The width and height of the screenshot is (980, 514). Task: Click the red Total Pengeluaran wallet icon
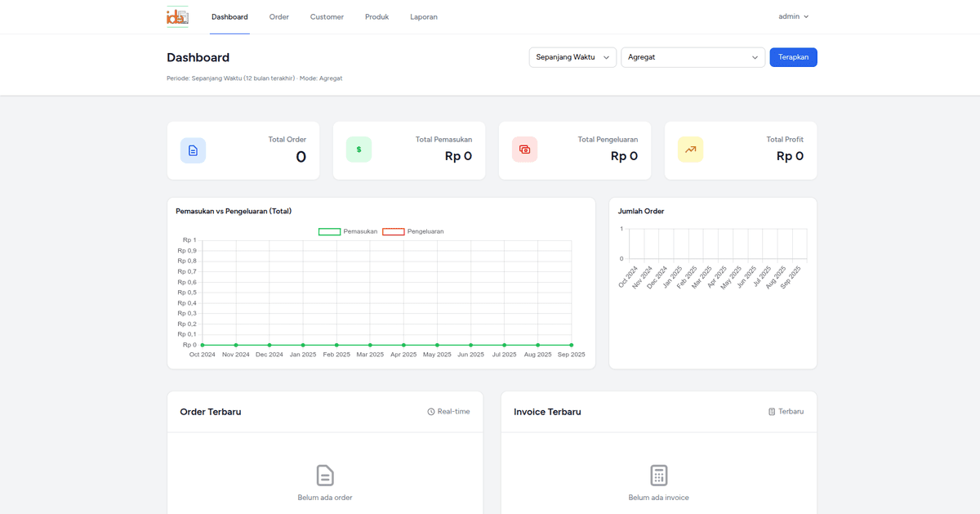coord(524,150)
